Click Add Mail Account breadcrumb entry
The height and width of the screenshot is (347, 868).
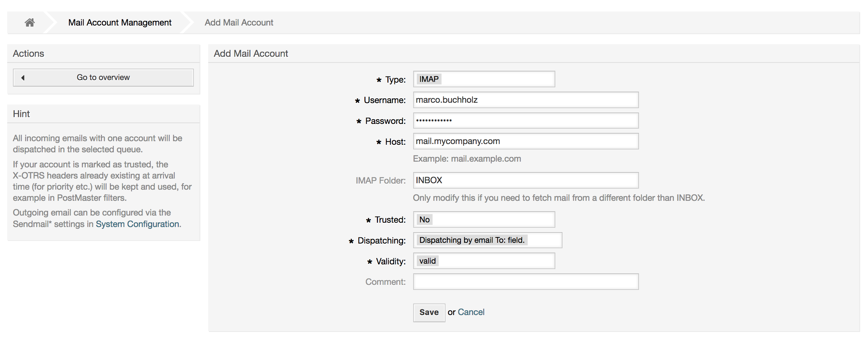[x=239, y=22]
